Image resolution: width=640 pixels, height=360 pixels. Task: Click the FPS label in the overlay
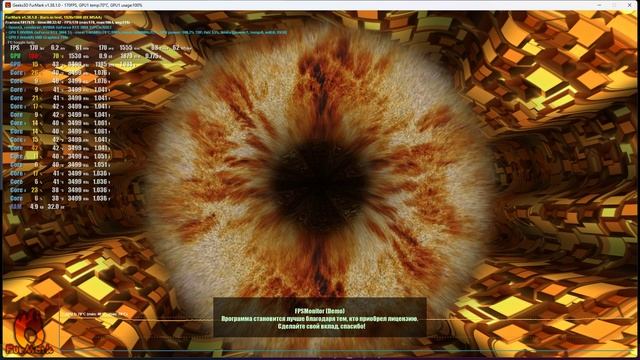(x=15, y=48)
